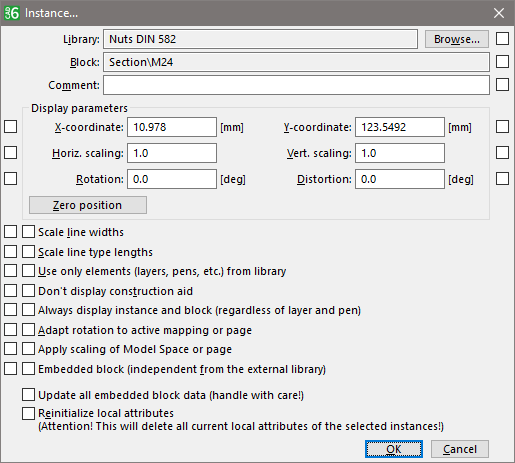Click the Zero position button
The image size is (515, 463).
[88, 205]
